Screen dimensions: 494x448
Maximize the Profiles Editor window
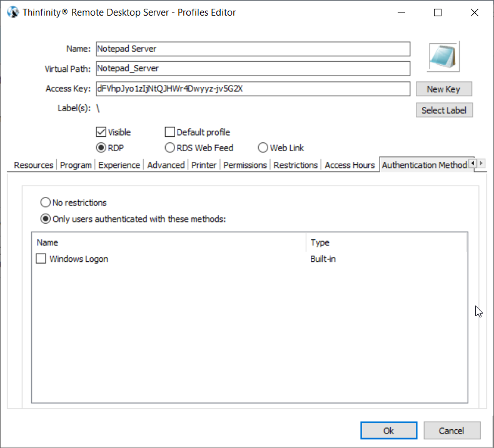pyautogui.click(x=438, y=12)
